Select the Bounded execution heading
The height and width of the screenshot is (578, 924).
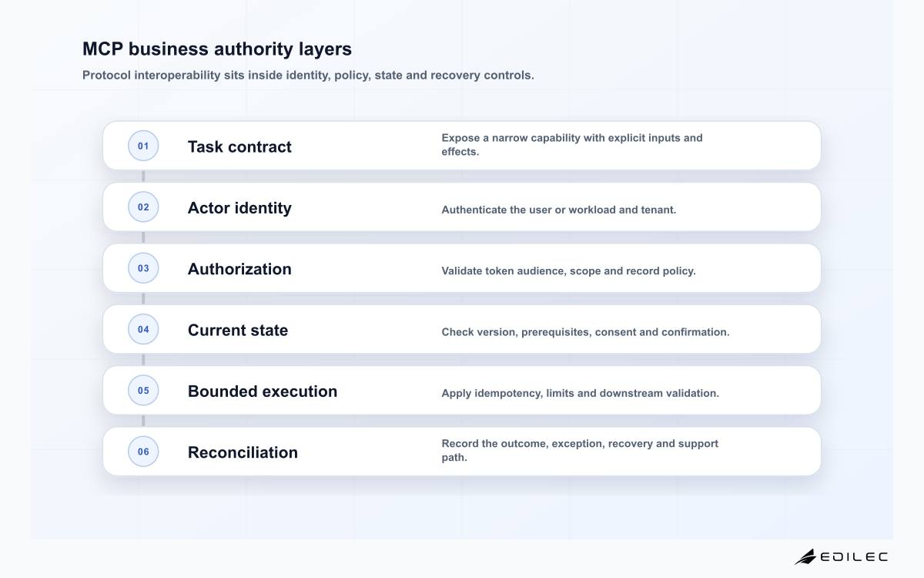pos(263,391)
